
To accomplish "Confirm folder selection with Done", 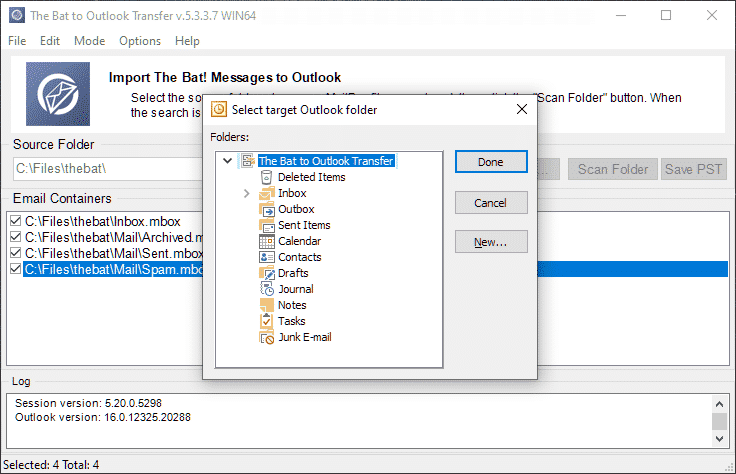I will [x=491, y=162].
